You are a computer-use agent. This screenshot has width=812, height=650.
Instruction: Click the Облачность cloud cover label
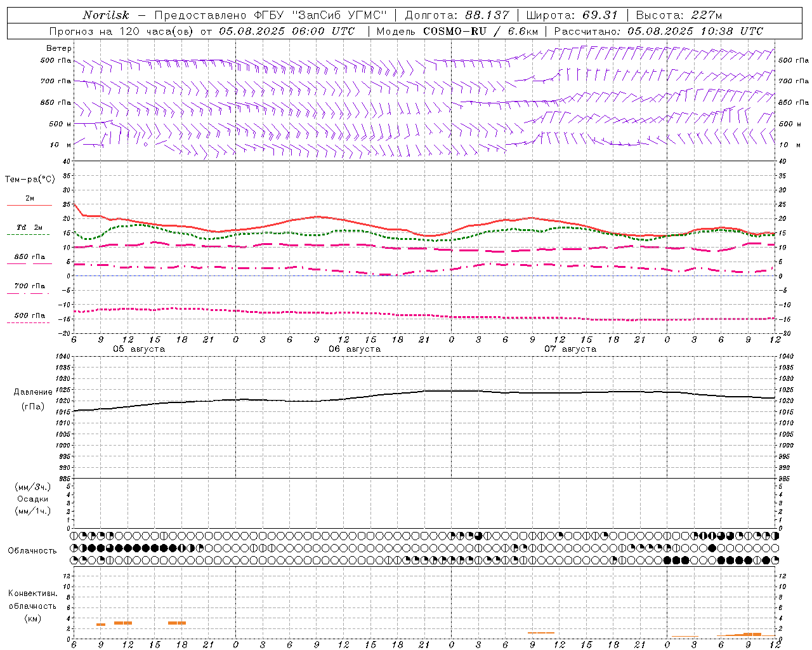tap(32, 550)
